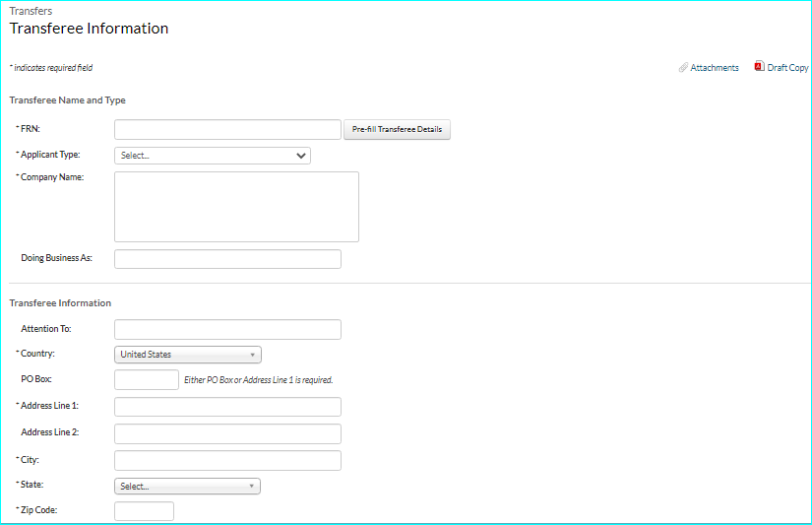Click the 'indicates required field' note
The height and width of the screenshot is (525, 812).
pos(51,68)
